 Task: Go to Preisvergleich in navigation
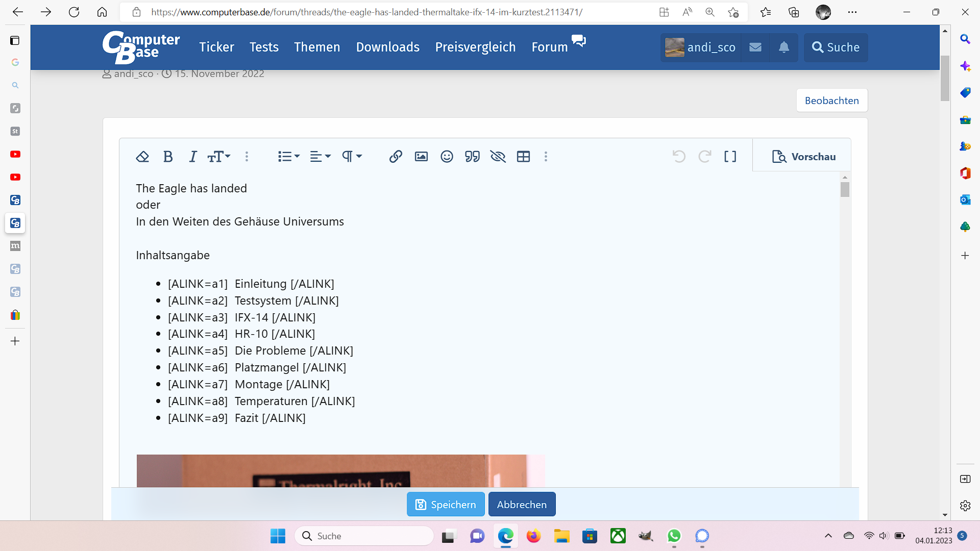(475, 47)
